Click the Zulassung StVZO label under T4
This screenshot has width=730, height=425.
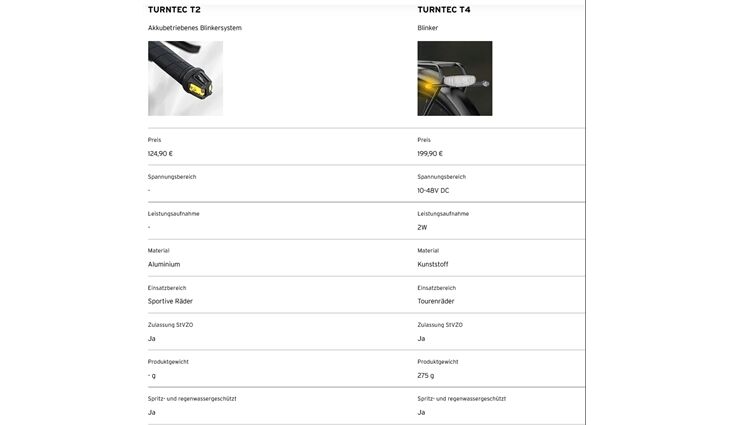[440, 325]
